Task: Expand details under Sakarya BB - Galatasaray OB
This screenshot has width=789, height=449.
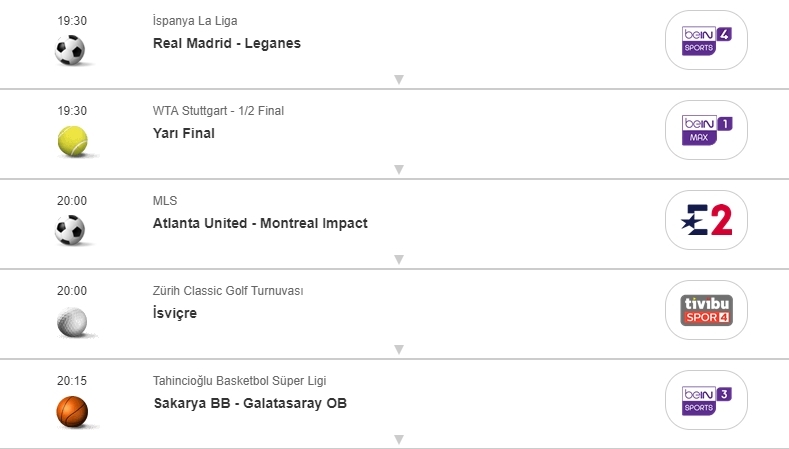Action: click(398, 439)
